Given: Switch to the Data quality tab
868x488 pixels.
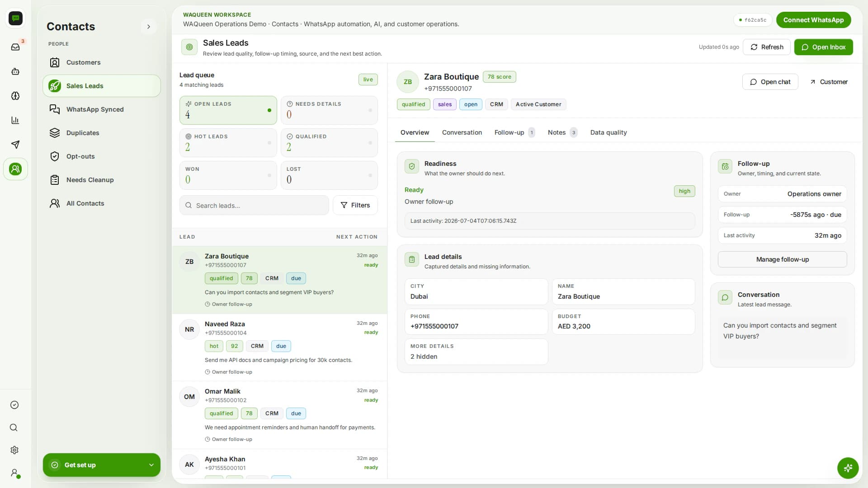Looking at the screenshot, I should [x=609, y=132].
